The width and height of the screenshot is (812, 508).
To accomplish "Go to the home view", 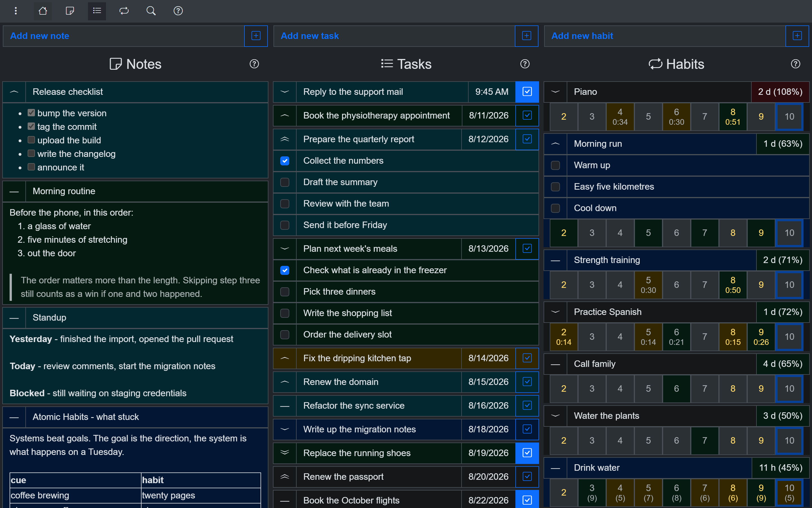I will pyautogui.click(x=43, y=11).
